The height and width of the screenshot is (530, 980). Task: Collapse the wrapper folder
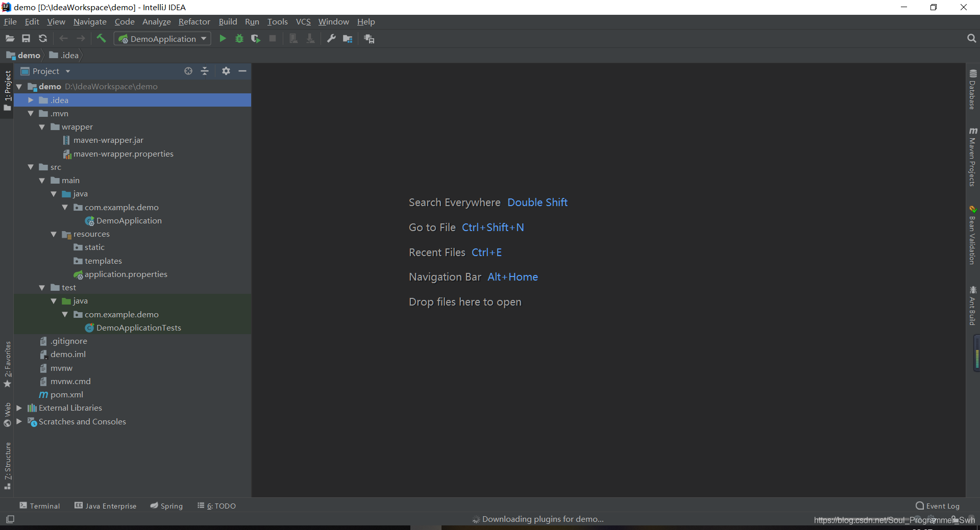tap(42, 127)
